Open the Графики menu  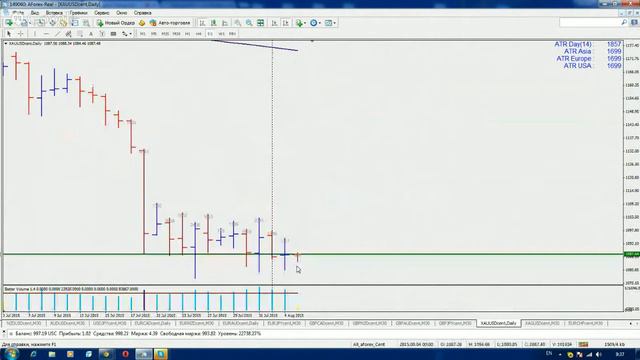tap(78, 13)
